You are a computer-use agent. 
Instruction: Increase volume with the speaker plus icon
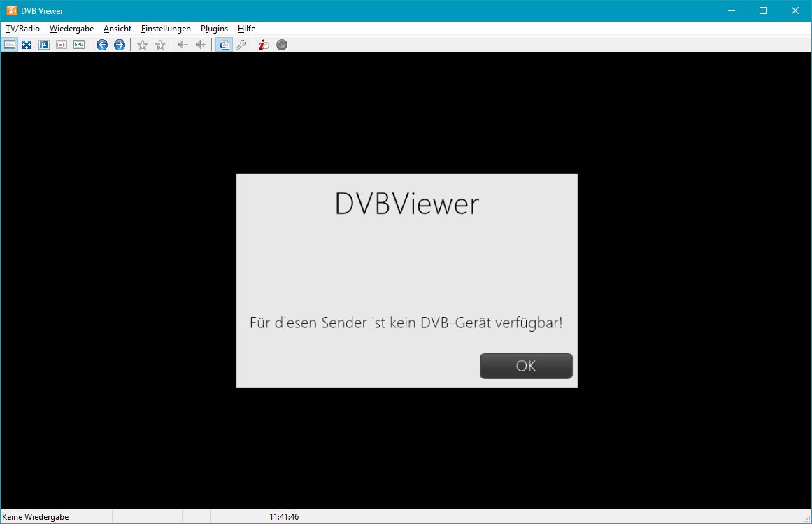(x=201, y=45)
